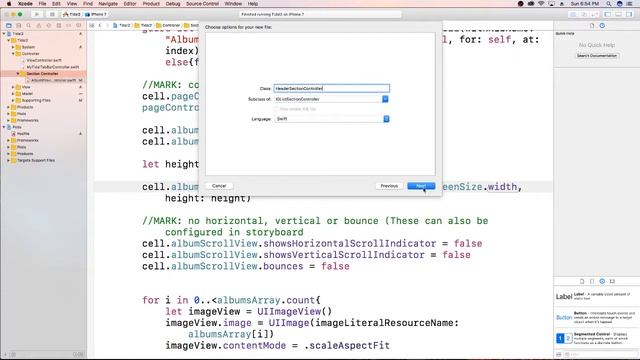Go back with the jump bar back arrow
This screenshot has height=360, width=640.
point(100,25)
